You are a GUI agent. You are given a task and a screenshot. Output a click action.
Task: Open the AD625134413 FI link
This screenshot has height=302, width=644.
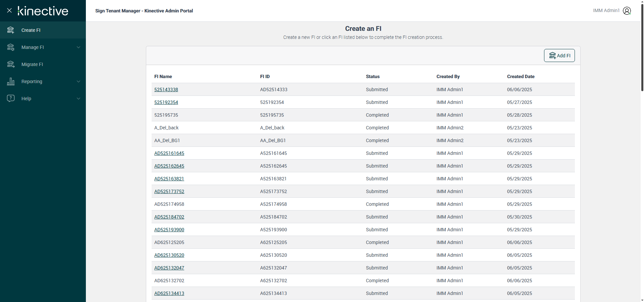(169, 293)
